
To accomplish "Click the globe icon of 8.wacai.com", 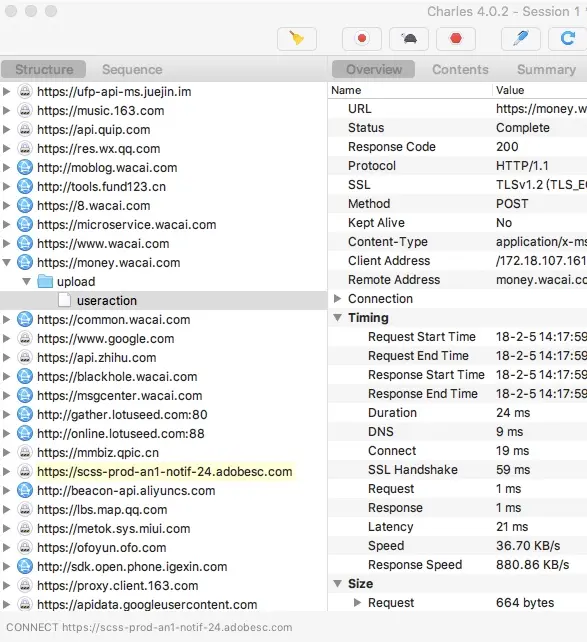I will coord(25,205).
